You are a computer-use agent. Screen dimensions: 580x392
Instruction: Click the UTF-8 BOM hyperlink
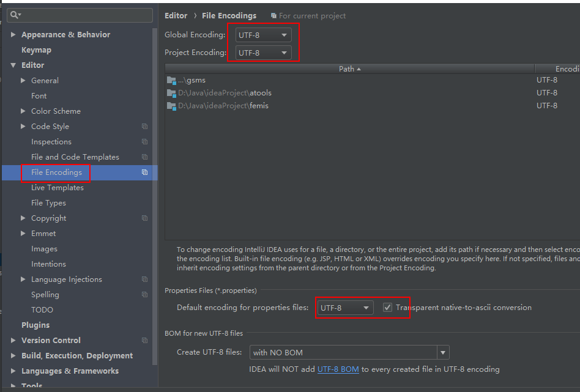coord(338,369)
